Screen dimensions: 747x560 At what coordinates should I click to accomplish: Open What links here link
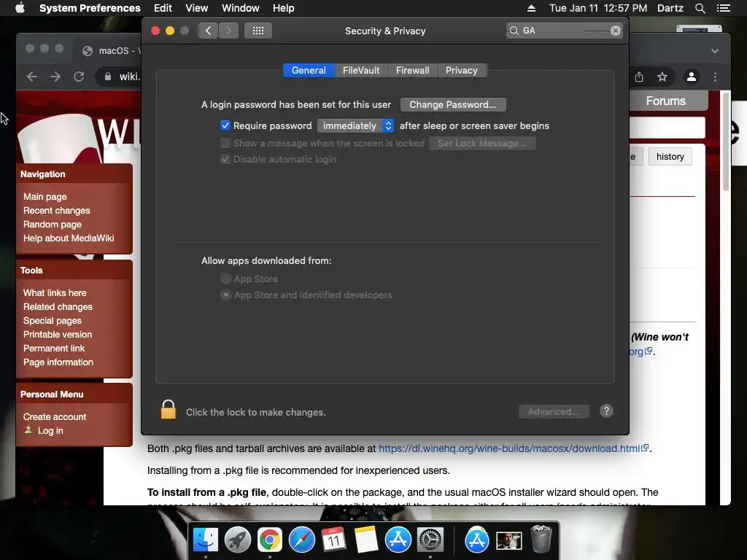click(55, 293)
